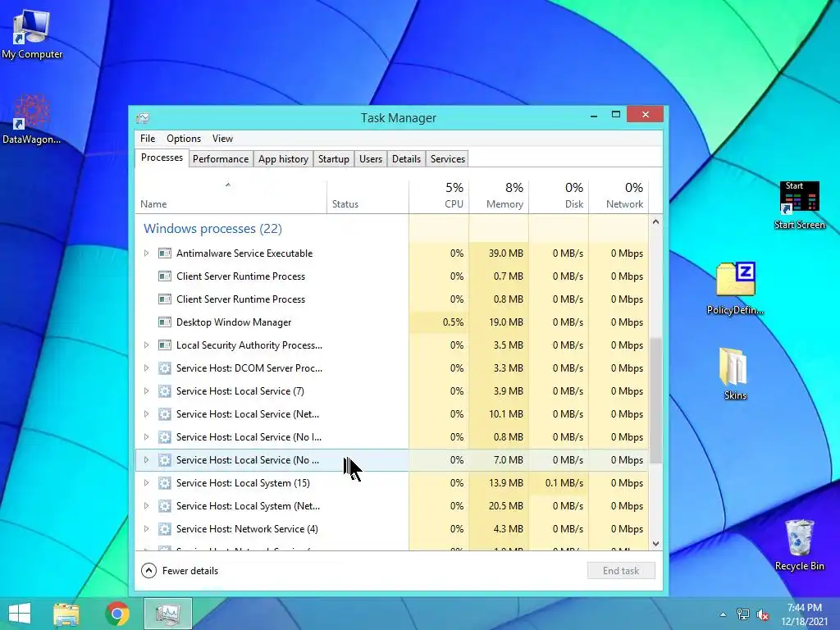
Task: Click the Local Security Authority Process icon
Action: pyautogui.click(x=164, y=345)
